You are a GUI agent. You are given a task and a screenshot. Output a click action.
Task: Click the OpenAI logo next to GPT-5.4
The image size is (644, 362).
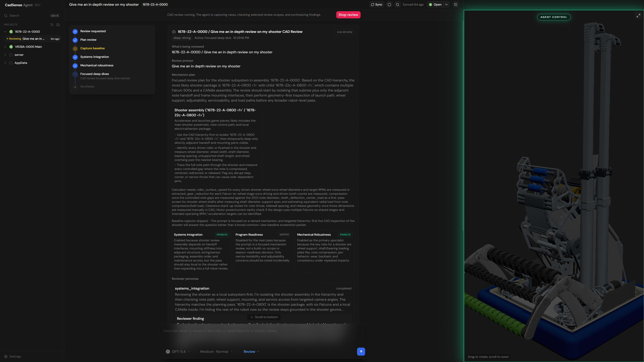(x=168, y=351)
